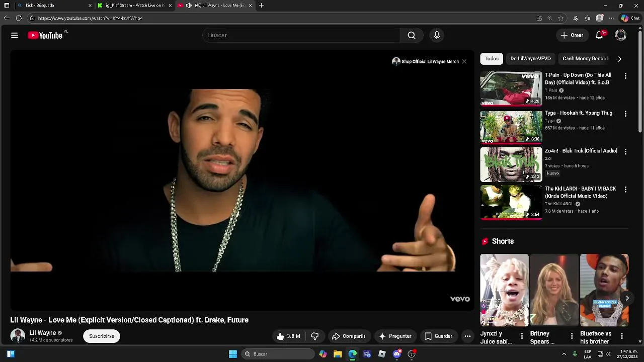The height and width of the screenshot is (362, 644).
Task: Open options for Britney Spears short
Action: 572,336
